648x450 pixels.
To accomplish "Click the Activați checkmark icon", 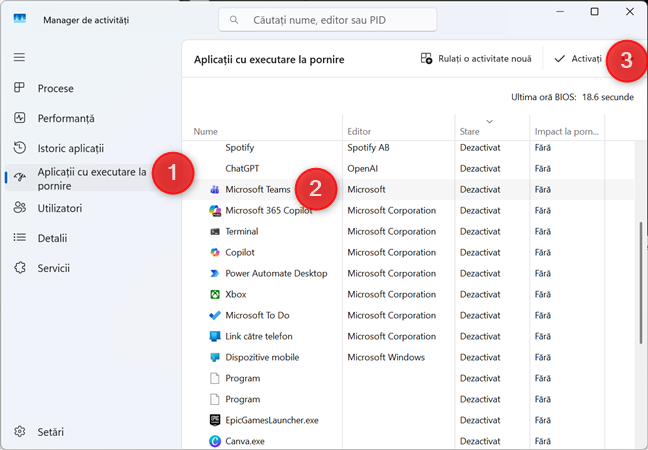I will coord(560,59).
